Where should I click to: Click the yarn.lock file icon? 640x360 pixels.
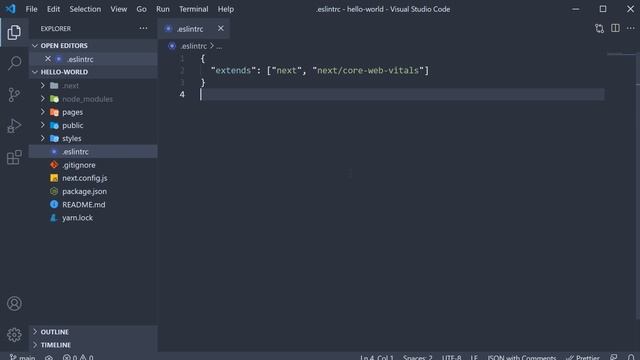pos(53,218)
